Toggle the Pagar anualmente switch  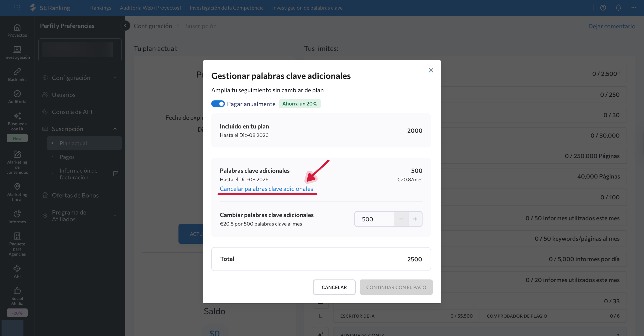pos(218,104)
